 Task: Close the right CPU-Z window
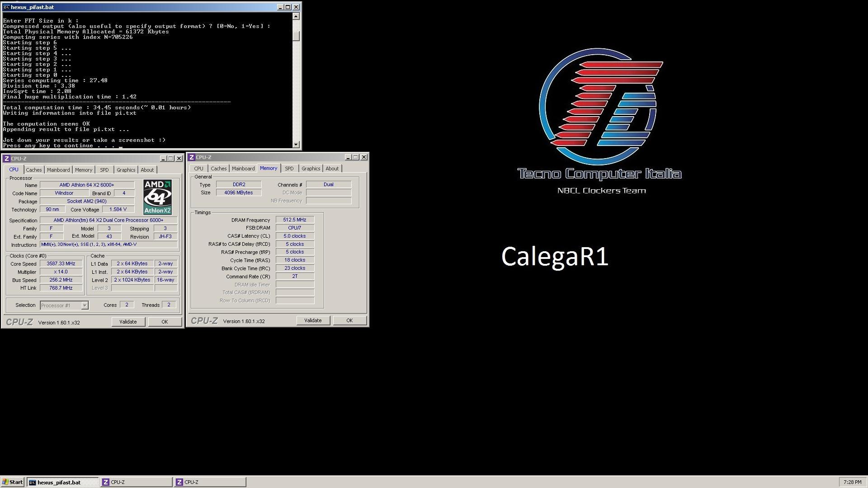(364, 157)
